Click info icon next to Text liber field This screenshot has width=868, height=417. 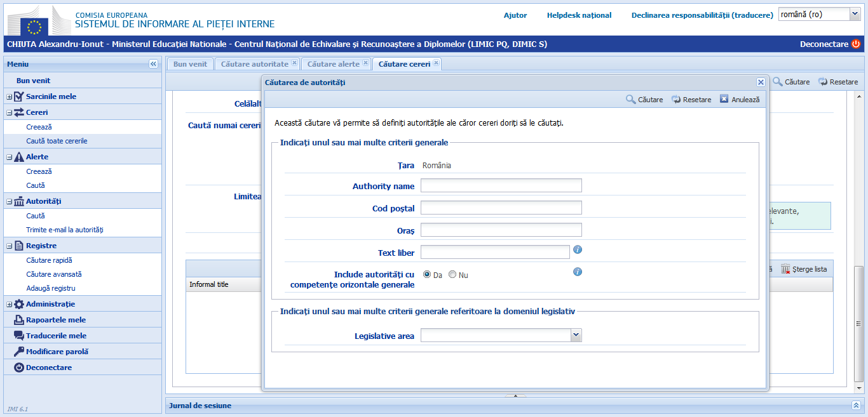click(x=578, y=249)
